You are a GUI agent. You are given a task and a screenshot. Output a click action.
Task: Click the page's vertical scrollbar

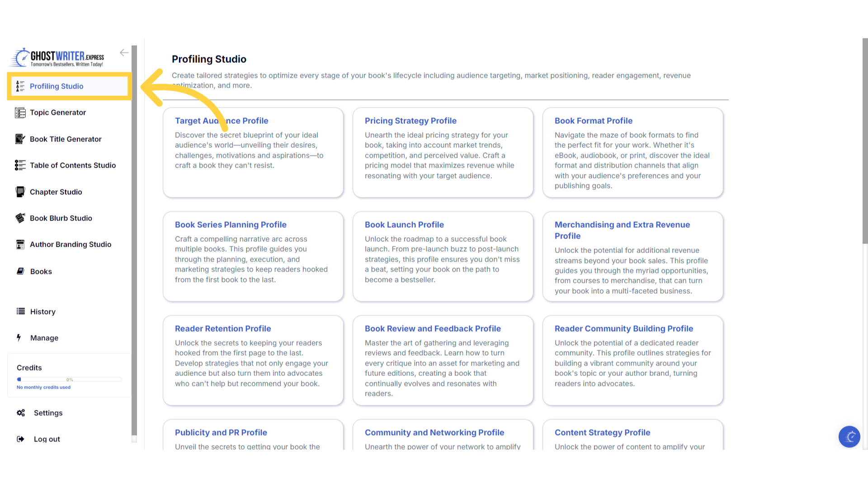(865, 141)
